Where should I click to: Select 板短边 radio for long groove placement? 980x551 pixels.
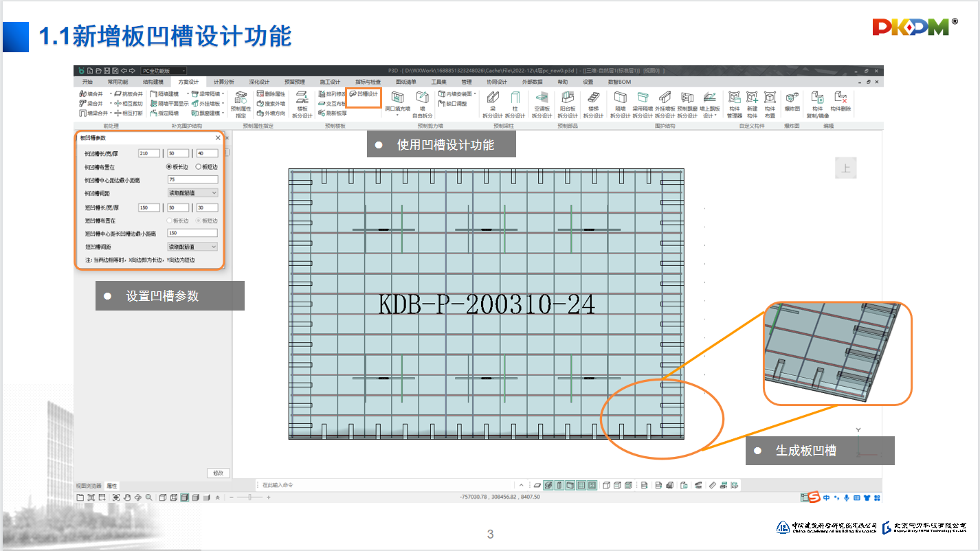coord(206,166)
